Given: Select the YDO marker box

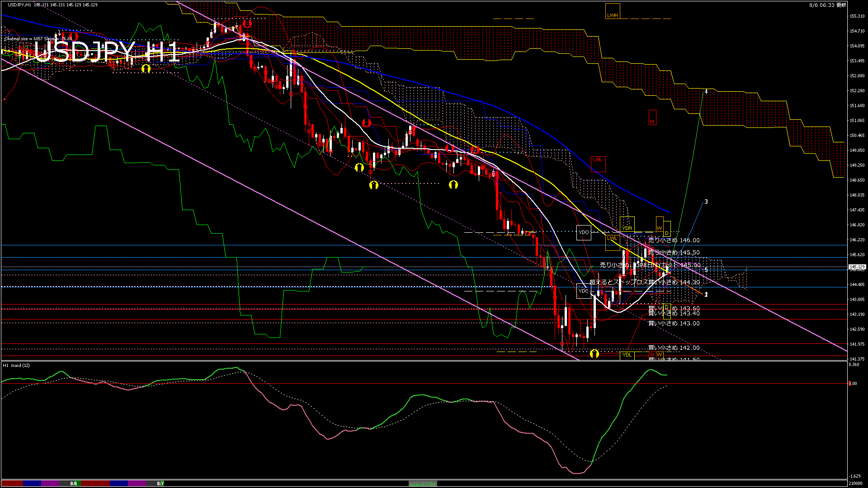Looking at the screenshot, I should click(584, 232).
